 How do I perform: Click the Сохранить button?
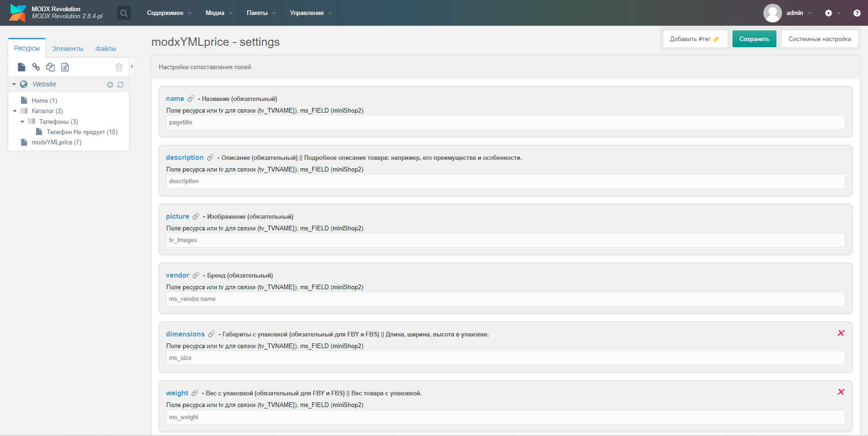click(754, 39)
